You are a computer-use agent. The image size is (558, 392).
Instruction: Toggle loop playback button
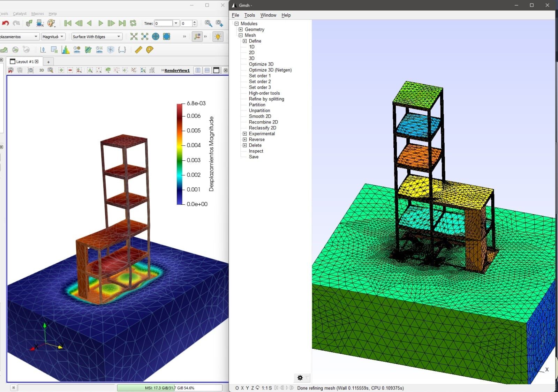click(133, 23)
